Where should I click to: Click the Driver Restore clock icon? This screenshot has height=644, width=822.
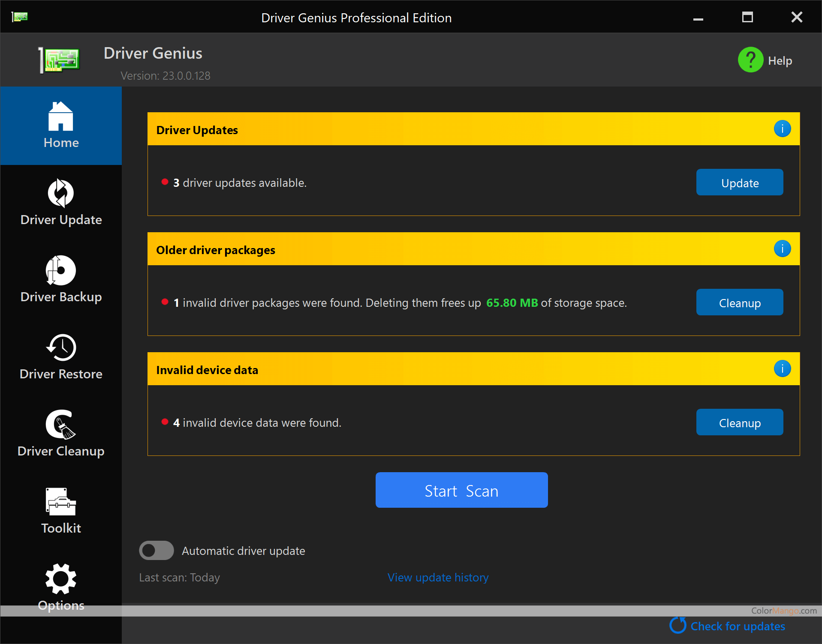click(61, 347)
